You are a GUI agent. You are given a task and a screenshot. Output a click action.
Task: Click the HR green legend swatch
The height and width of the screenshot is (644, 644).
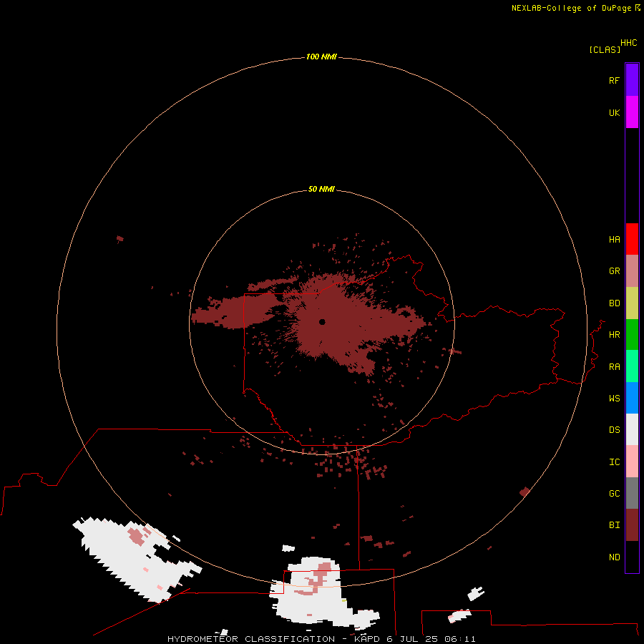click(632, 335)
